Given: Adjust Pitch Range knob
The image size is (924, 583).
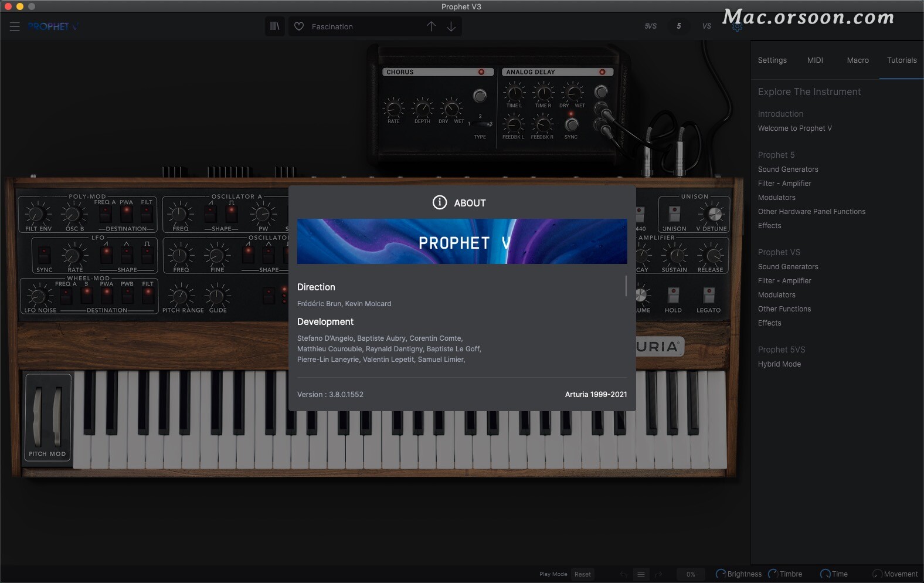Looking at the screenshot, I should tap(181, 296).
